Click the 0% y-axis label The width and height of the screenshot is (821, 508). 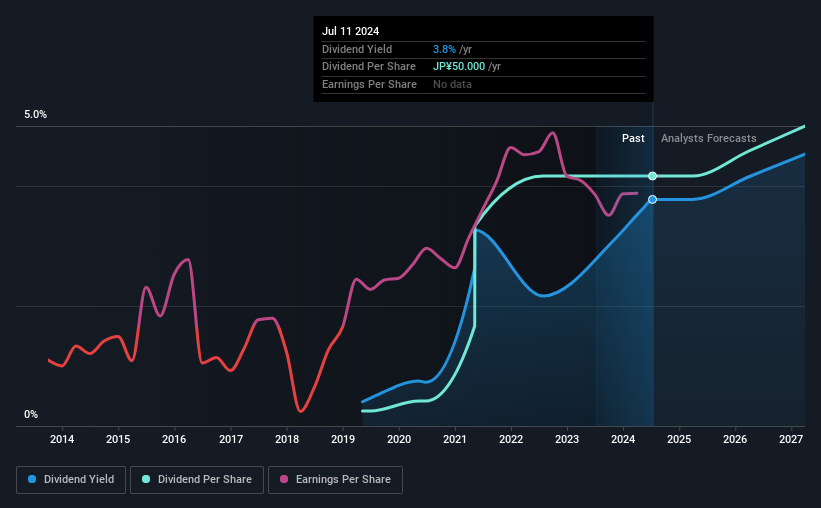click(x=31, y=415)
